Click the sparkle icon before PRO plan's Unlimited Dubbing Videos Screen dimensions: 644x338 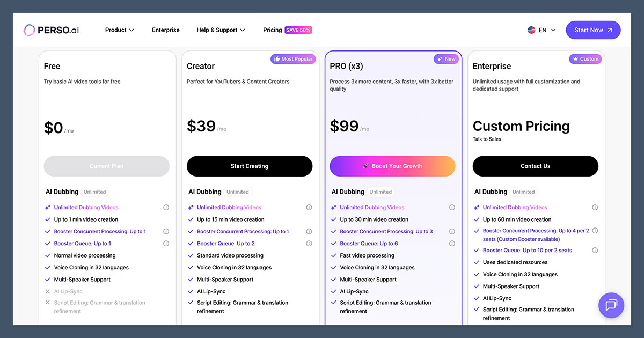pos(333,207)
